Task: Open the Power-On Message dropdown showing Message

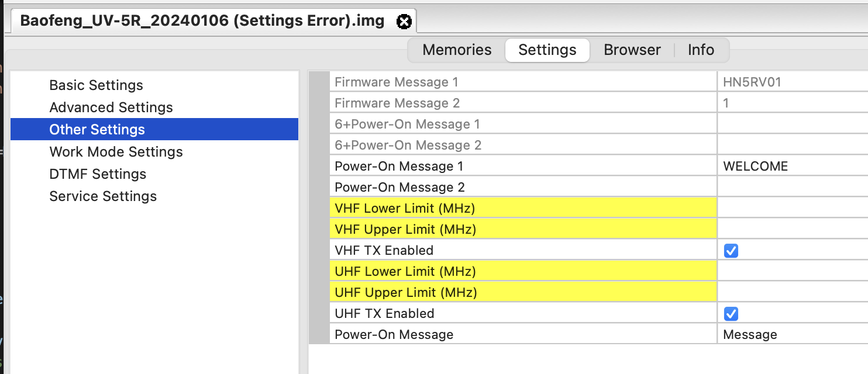Action: 793,335
